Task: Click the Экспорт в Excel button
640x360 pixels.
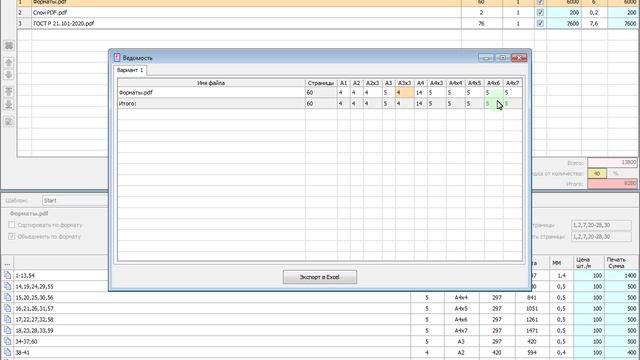Action: pyautogui.click(x=320, y=277)
